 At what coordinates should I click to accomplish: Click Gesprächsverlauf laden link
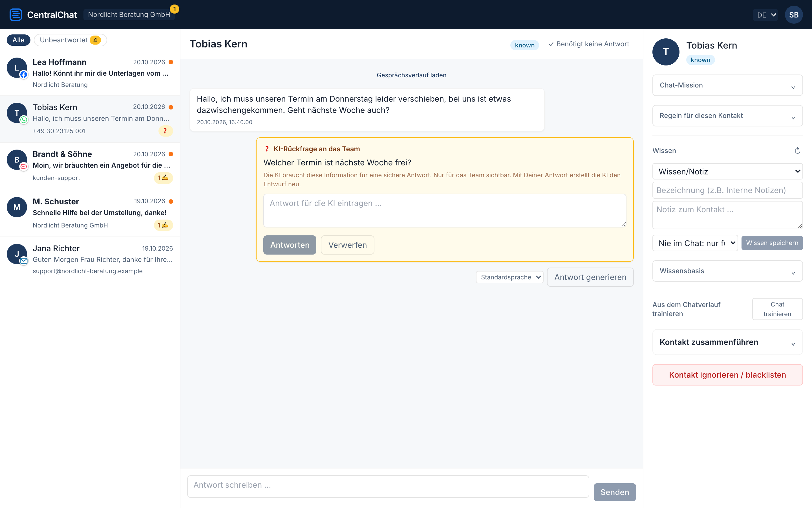(x=411, y=75)
